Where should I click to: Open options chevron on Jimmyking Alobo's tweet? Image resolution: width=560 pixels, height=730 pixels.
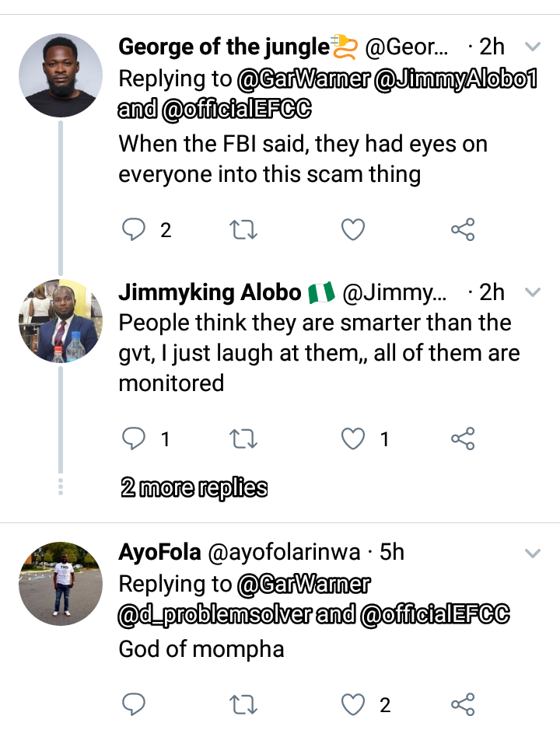point(533,292)
